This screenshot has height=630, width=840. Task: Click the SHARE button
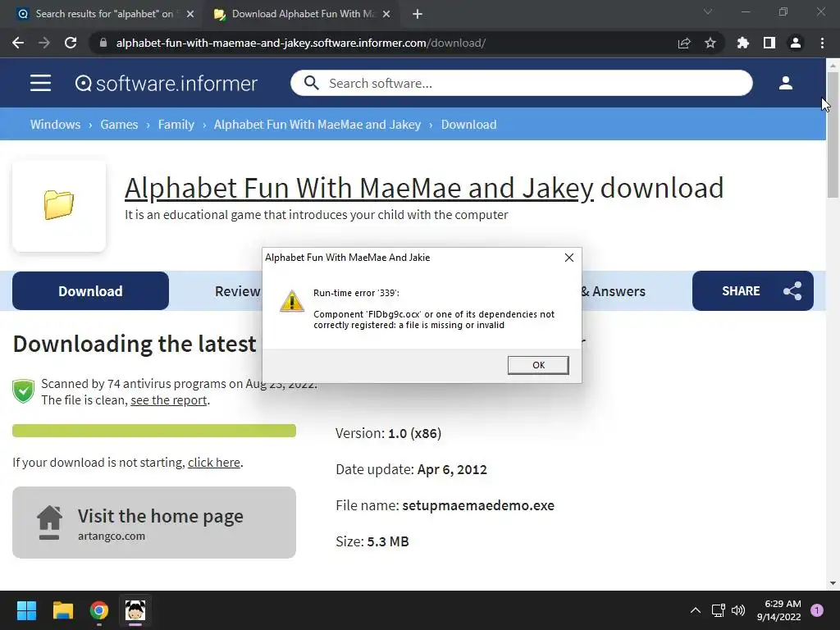(753, 291)
